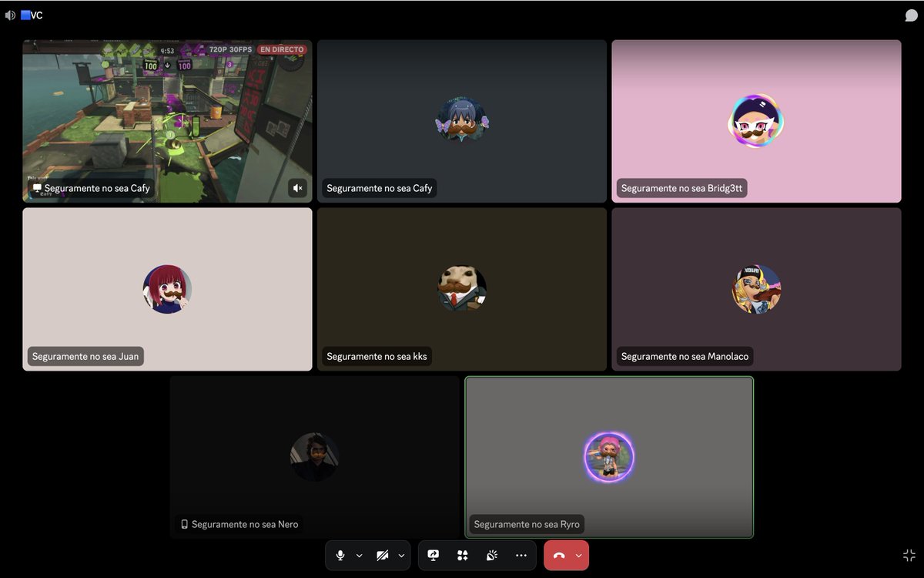Image resolution: width=924 pixels, height=578 pixels.
Task: Unmute the Cafy stream audio
Action: click(x=297, y=188)
